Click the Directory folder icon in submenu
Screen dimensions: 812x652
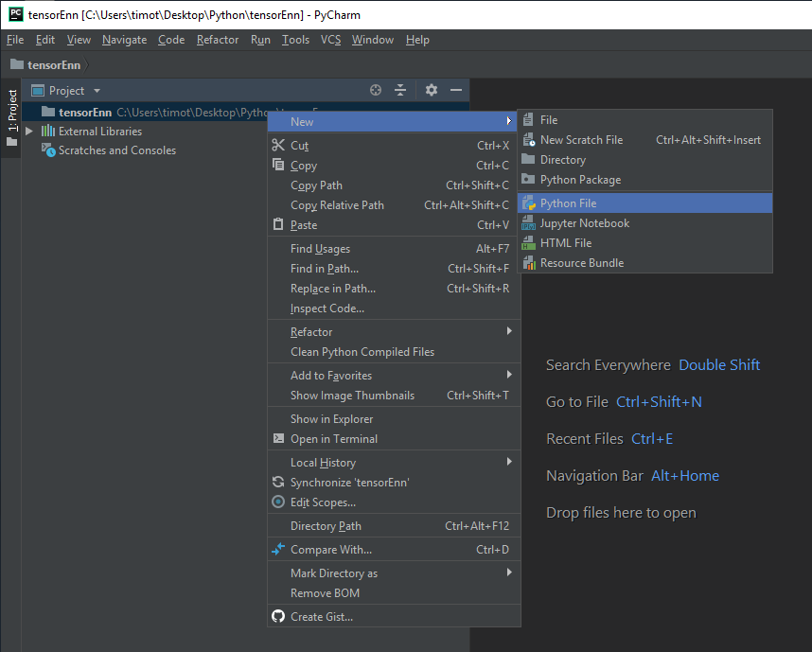click(528, 159)
